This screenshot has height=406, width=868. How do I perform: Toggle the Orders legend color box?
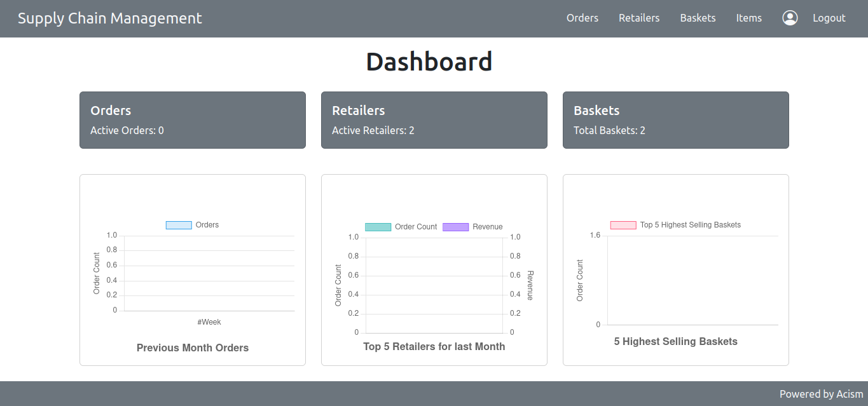click(x=179, y=225)
